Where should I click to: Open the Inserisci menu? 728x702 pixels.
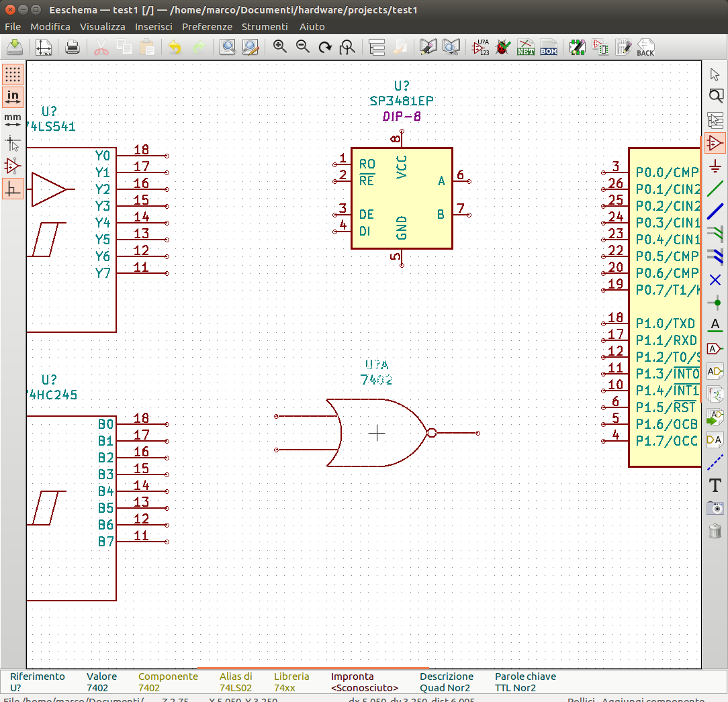point(153,27)
